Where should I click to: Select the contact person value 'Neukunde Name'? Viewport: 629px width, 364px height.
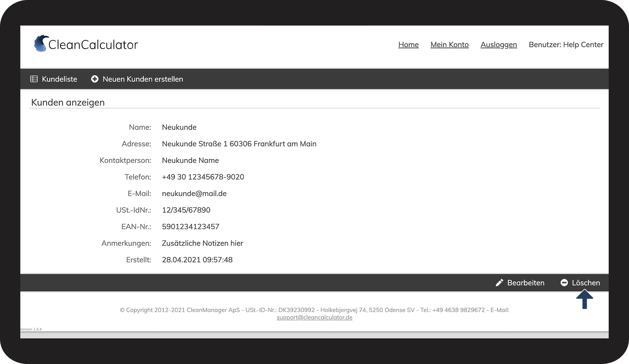190,160
